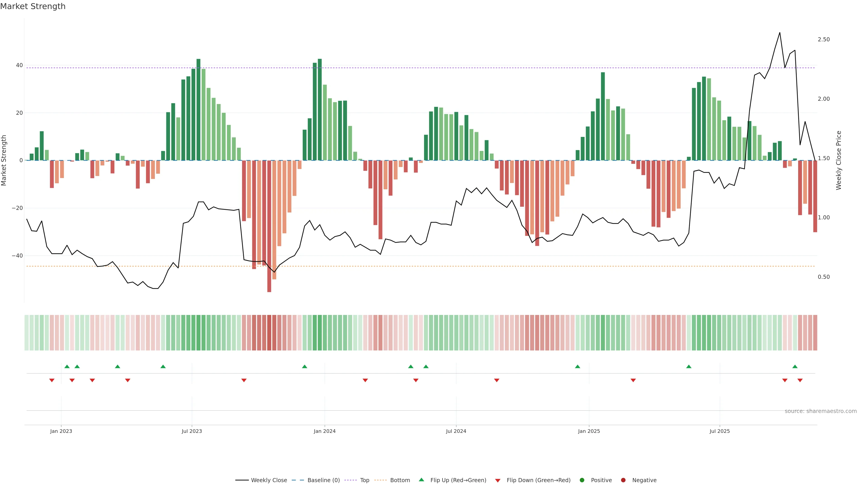Click the source sharemaestro.com text
Viewport: 868px width, 488px height.
tap(821, 411)
